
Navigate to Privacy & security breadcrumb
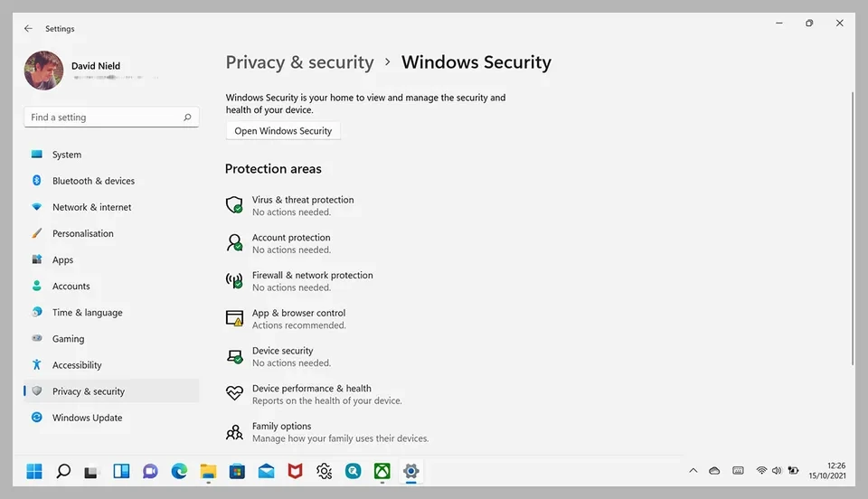[x=299, y=62]
